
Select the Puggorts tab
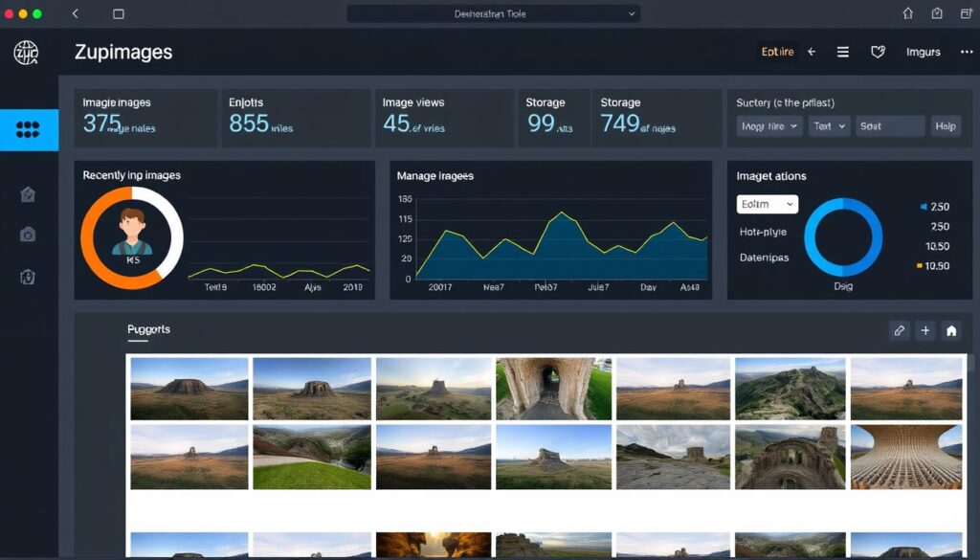(x=148, y=330)
